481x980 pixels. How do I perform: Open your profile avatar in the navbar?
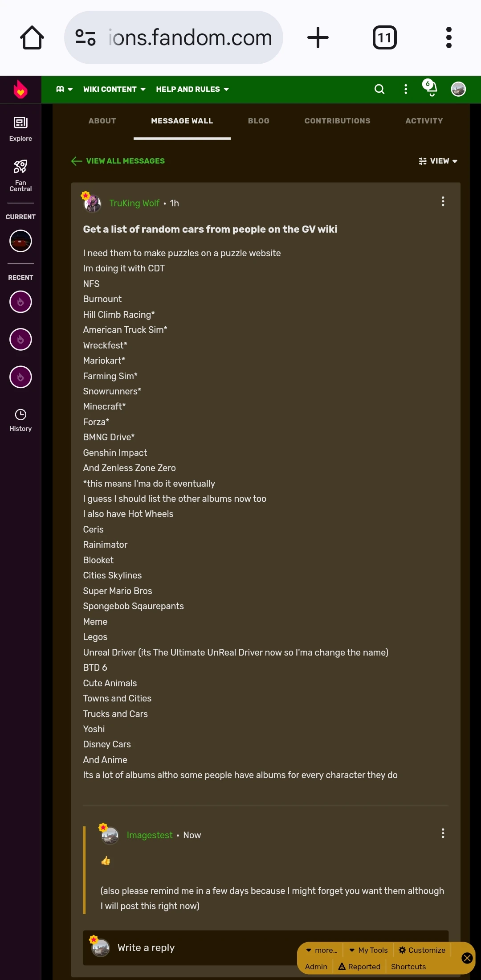point(458,89)
